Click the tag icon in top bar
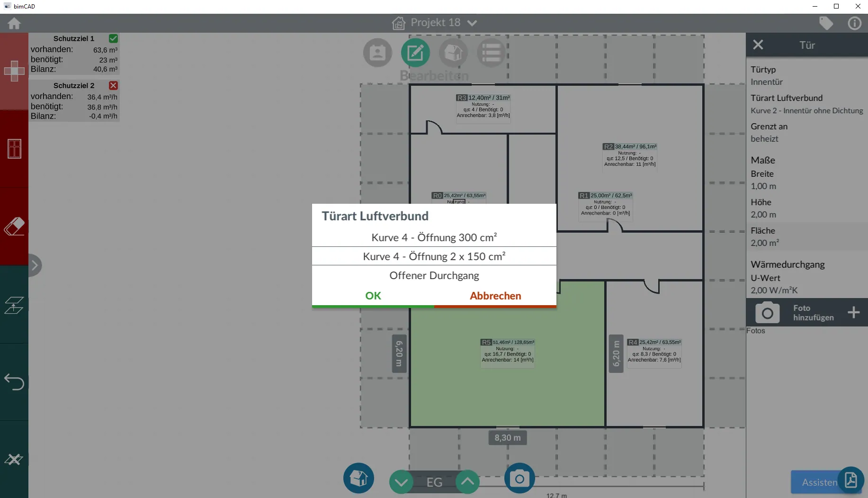Image resolution: width=868 pixels, height=498 pixels. coord(826,23)
